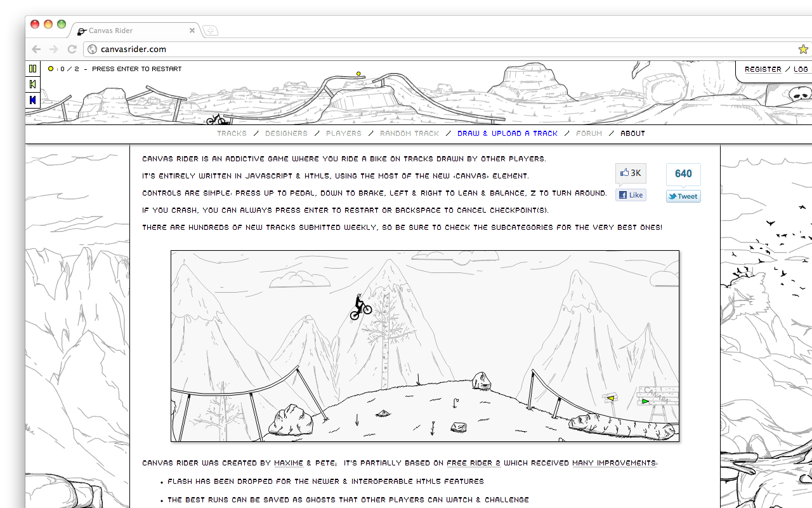This screenshot has width=812, height=508.
Task: Click the bike rider in the preview image
Action: point(360,307)
